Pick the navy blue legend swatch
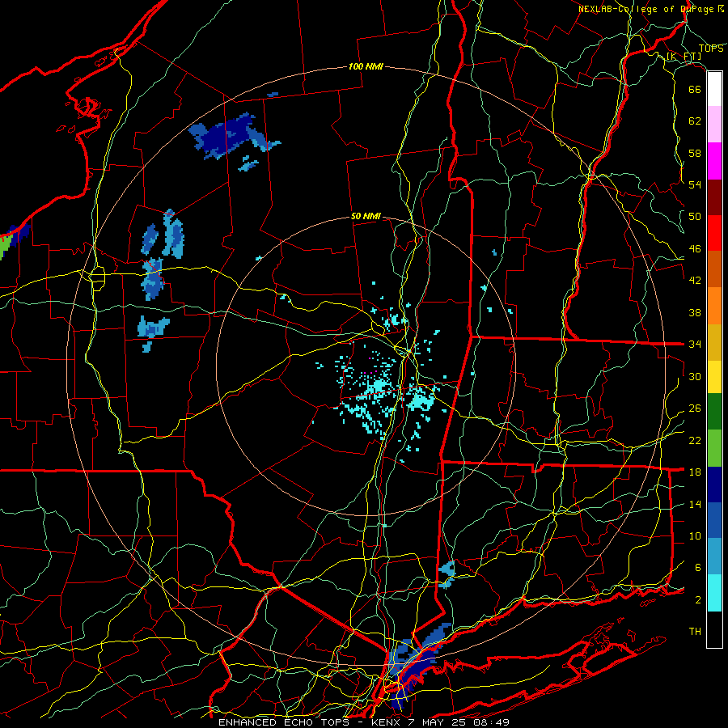Image resolution: width=728 pixels, height=728 pixels. point(714,485)
